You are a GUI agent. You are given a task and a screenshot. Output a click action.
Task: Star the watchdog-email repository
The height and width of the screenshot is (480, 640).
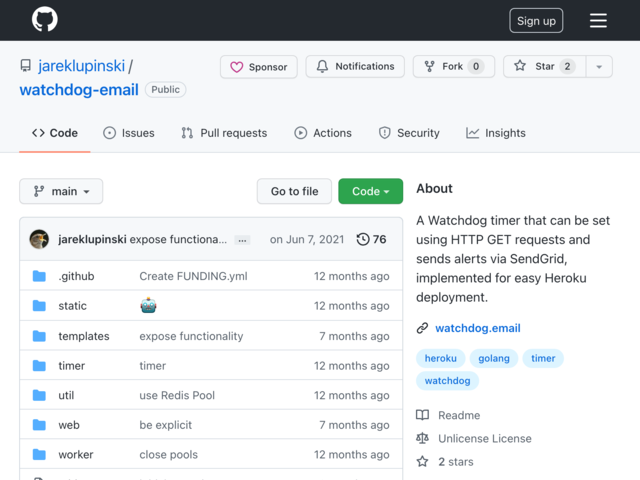coord(544,67)
